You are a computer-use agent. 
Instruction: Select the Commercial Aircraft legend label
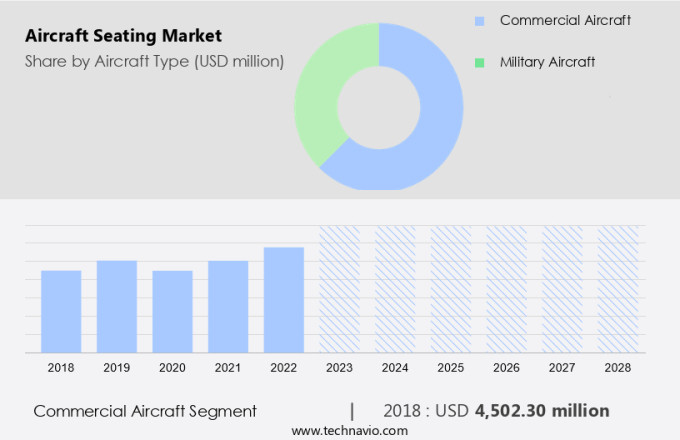click(x=565, y=20)
